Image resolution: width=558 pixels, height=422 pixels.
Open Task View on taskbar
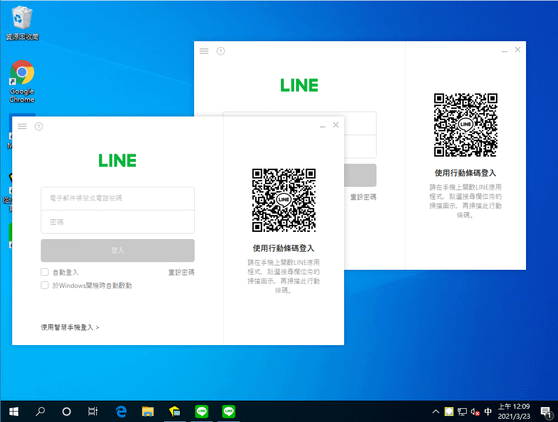[x=93, y=412]
